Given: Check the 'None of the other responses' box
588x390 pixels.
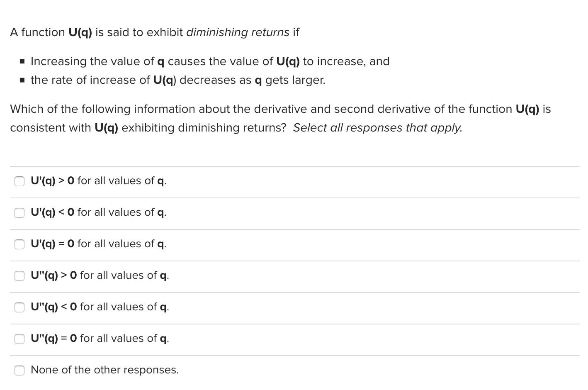Looking at the screenshot, I should point(20,370).
